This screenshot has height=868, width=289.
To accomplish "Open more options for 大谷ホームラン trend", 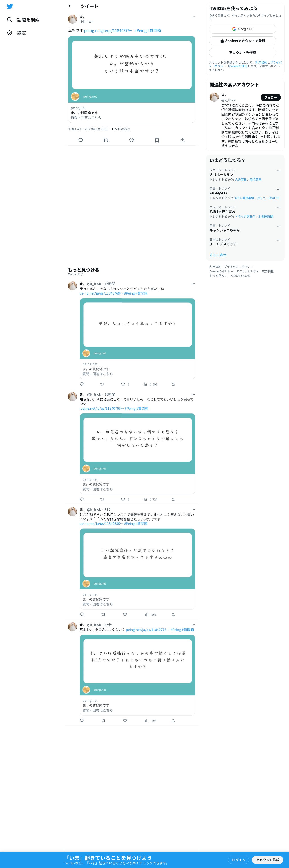I will (x=279, y=171).
